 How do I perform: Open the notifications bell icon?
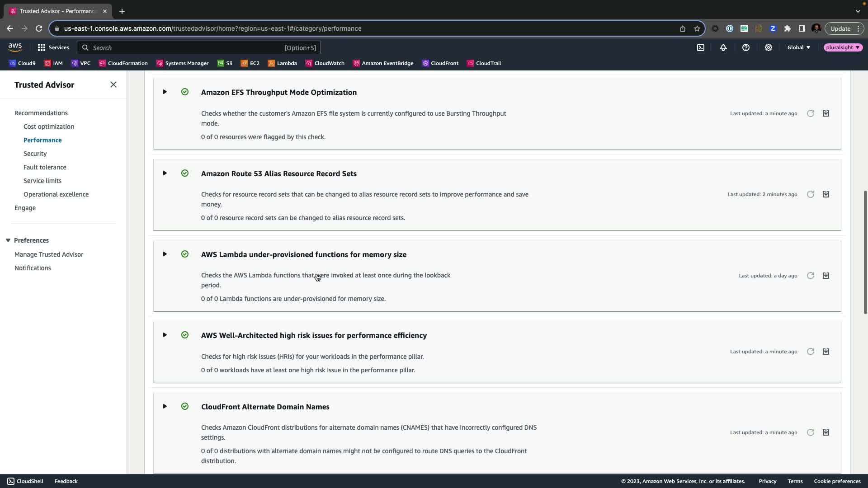tap(723, 47)
